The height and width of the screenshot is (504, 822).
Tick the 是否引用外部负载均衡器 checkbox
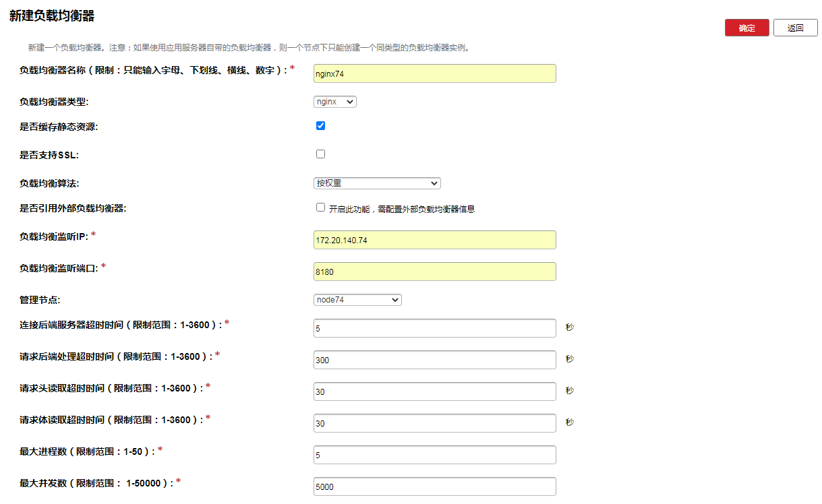click(x=320, y=208)
